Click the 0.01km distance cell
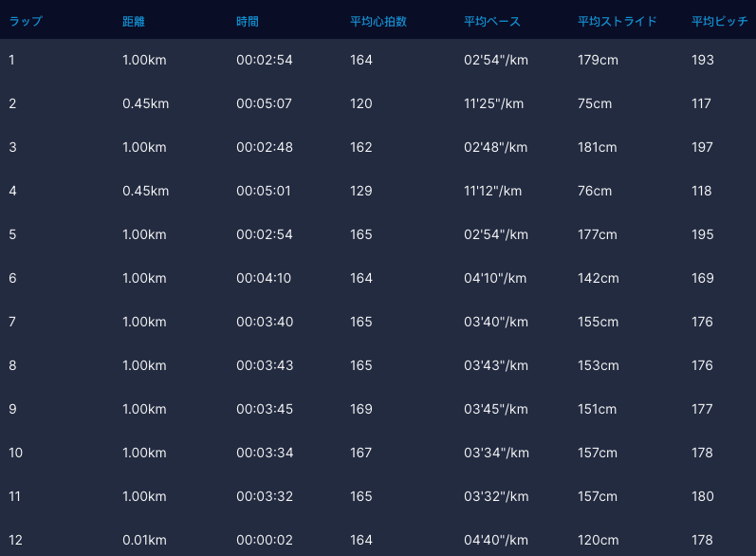Image resolution: width=756 pixels, height=556 pixels. (144, 540)
